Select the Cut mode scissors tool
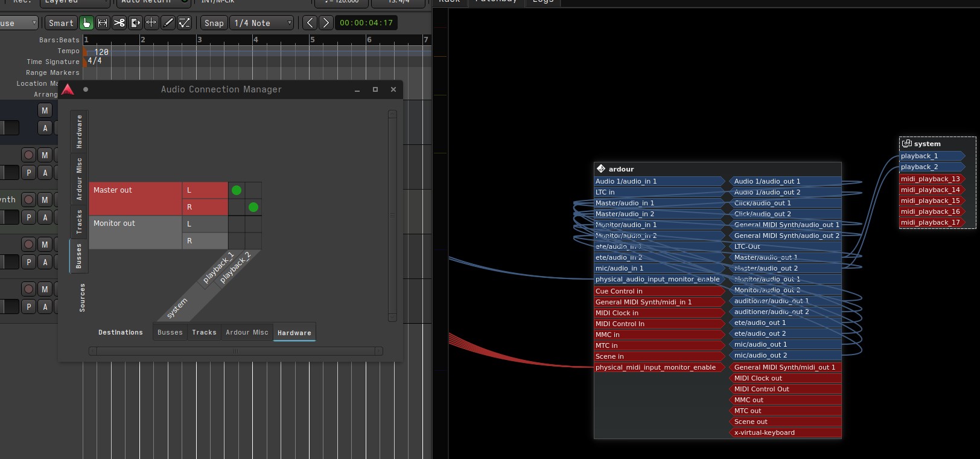Screen dimensions: 980x459 pyautogui.click(x=119, y=23)
